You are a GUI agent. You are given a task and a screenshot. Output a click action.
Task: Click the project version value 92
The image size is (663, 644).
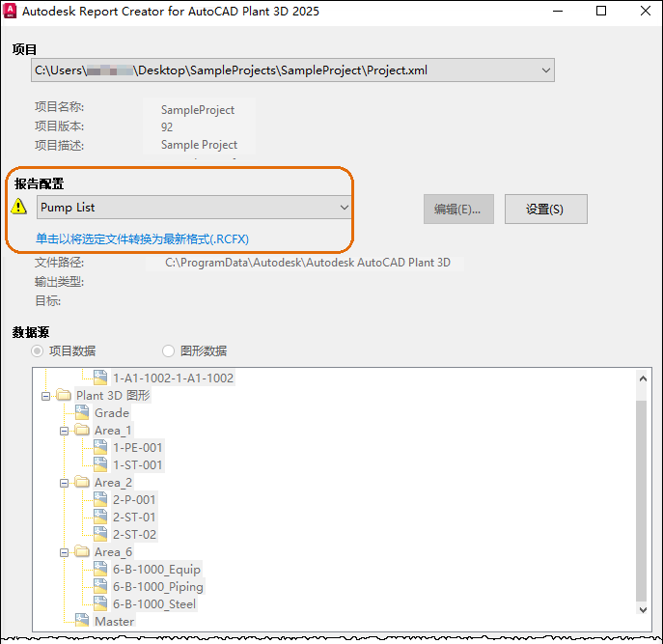click(x=167, y=126)
